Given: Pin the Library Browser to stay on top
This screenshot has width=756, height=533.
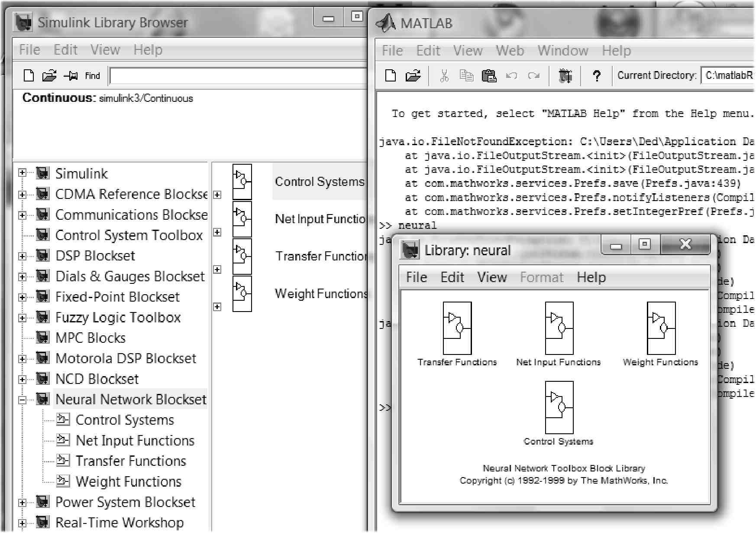Looking at the screenshot, I should click(71, 76).
